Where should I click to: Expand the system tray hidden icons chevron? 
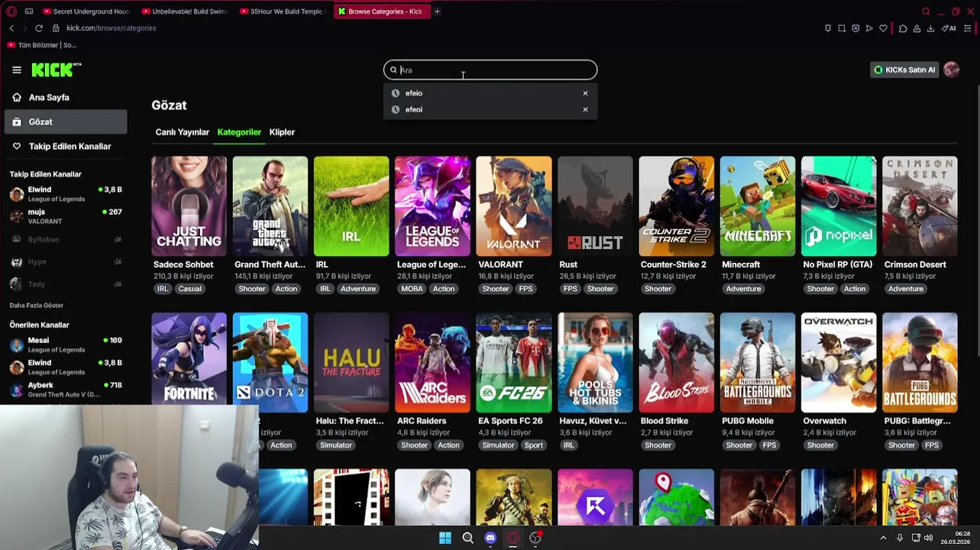884,538
